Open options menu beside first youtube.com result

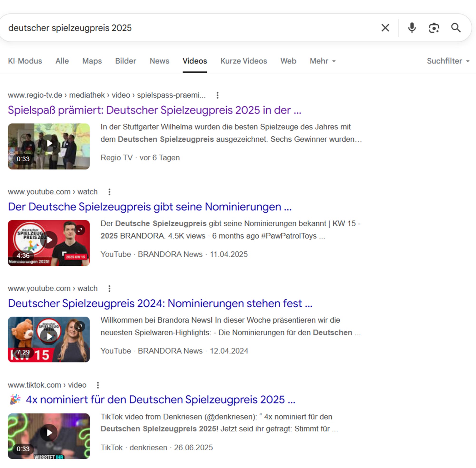click(109, 192)
